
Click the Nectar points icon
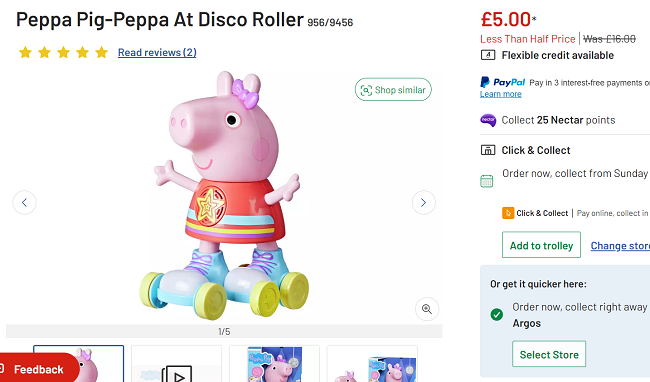pos(488,120)
